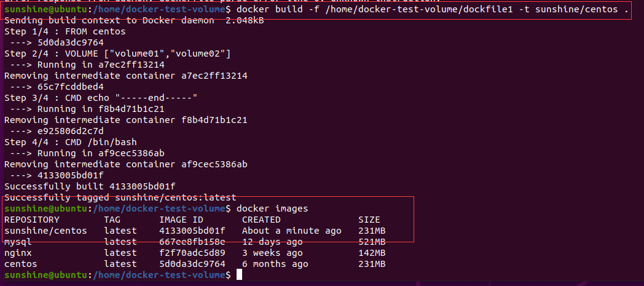Click the terminal cursor at the last prompt

pos(240,274)
